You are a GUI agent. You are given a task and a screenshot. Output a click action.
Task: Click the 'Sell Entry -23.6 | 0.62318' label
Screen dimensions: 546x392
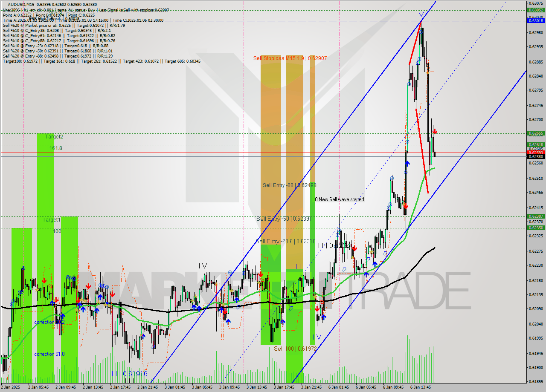point(285,241)
